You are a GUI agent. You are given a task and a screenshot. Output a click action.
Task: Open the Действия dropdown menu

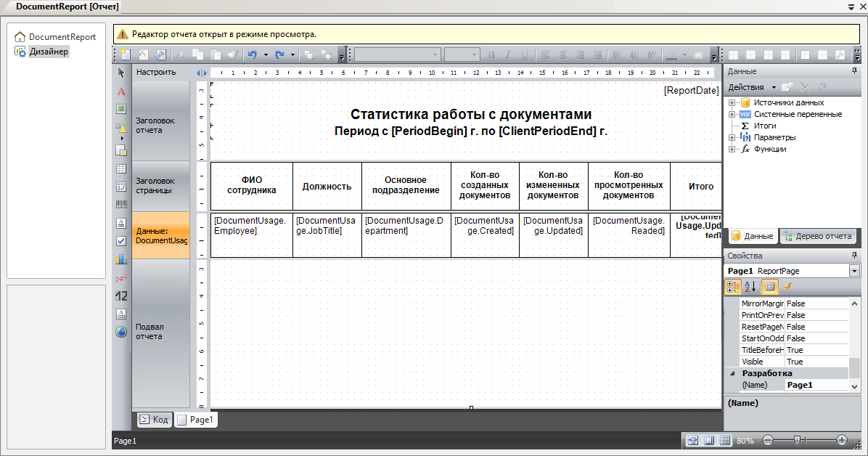point(752,87)
